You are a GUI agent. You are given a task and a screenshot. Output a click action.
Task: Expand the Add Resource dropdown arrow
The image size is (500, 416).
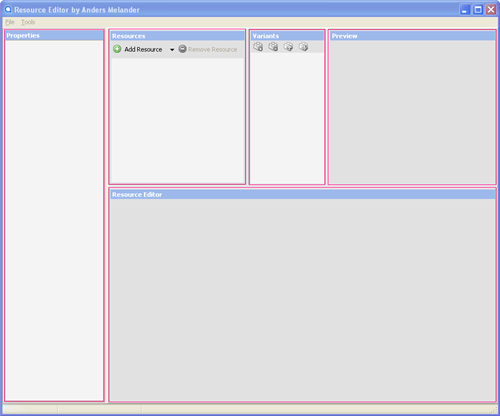coord(172,50)
